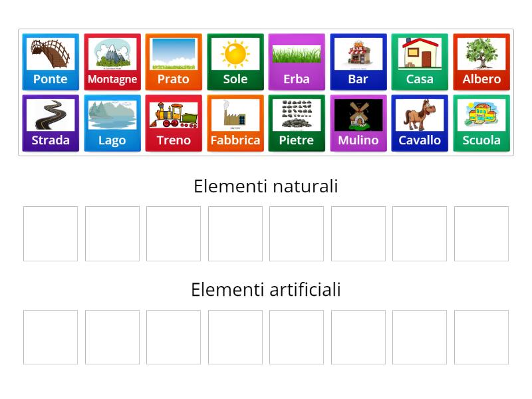Select the Treno tile with the train picture

click(174, 122)
